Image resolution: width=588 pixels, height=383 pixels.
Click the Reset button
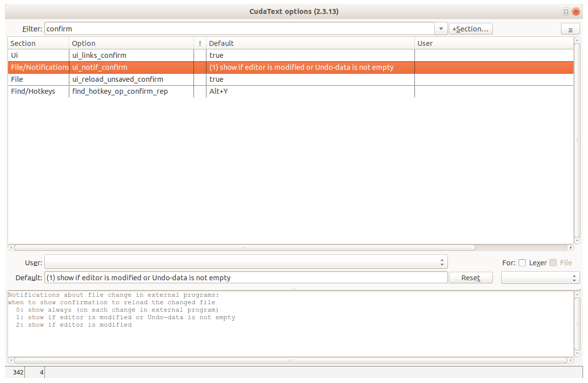click(x=471, y=278)
